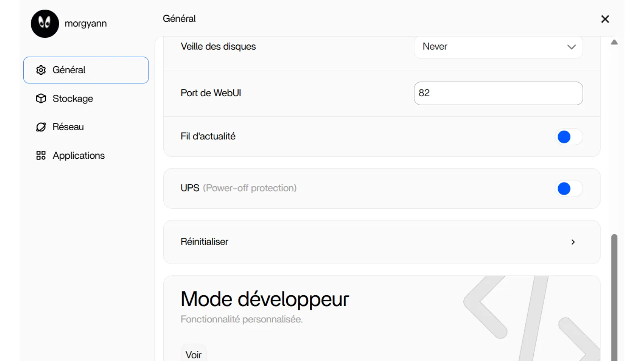Click the grid icon for Applications
644x361 pixels.
41,156
